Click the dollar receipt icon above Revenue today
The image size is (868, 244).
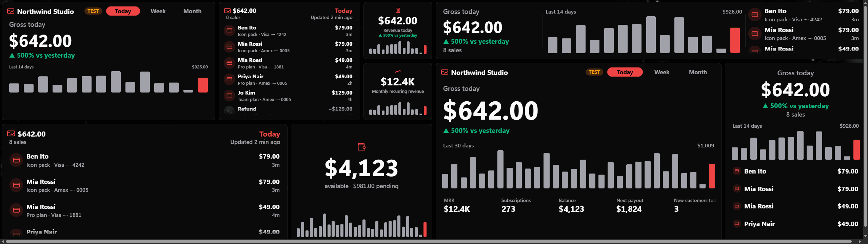(398, 11)
